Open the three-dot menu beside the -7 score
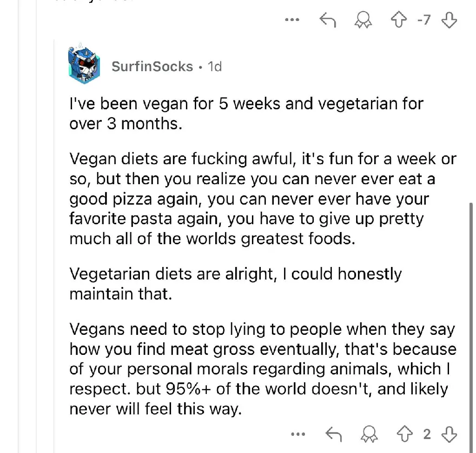 [x=292, y=20]
